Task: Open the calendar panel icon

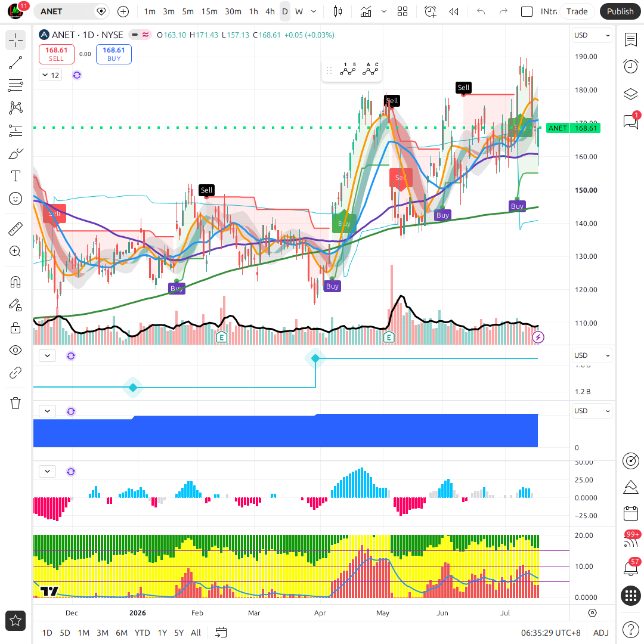Action: point(630,514)
